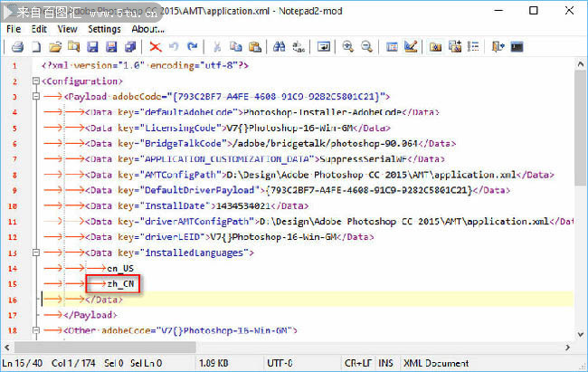588x372 pixels.
Task: Undo the last edit using toolbar
Action: click(x=175, y=47)
